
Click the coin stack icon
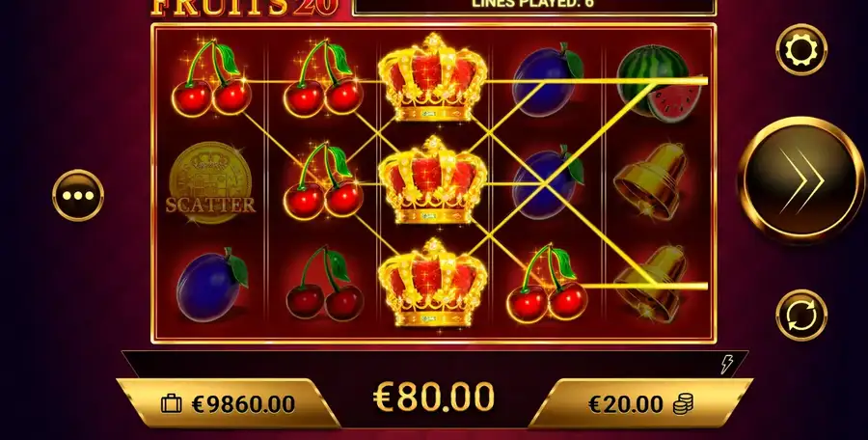coord(683,404)
